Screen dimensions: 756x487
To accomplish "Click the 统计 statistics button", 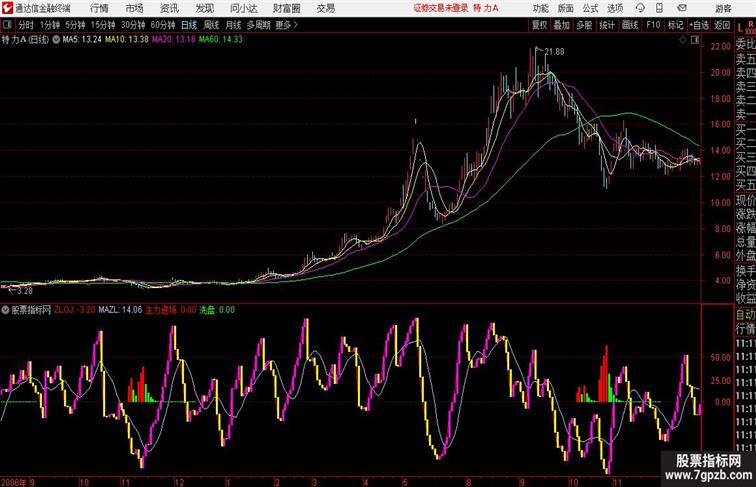I will (607, 25).
